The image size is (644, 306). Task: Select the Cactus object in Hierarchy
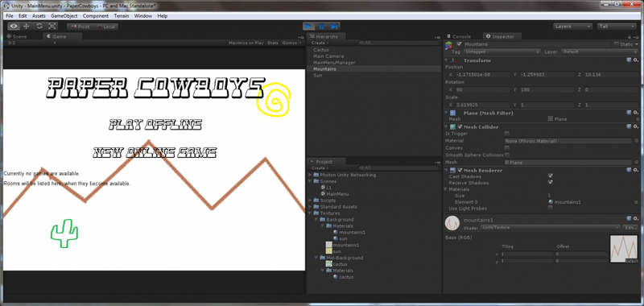(x=321, y=50)
